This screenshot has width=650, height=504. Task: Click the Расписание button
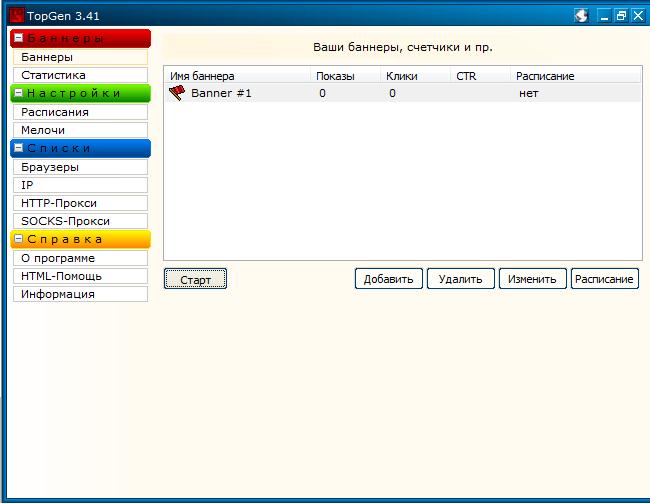[x=605, y=279]
